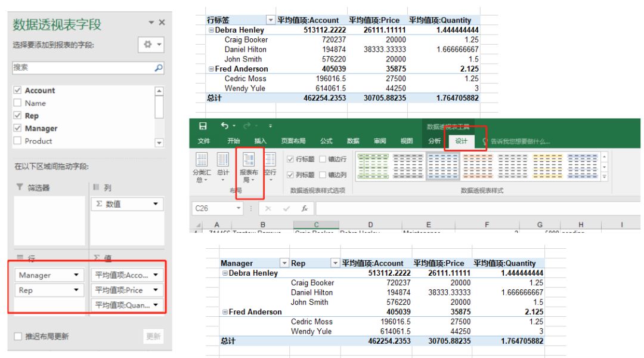The height and width of the screenshot is (358, 644).
Task: Click the Name Box showing C26
Action: [213, 208]
